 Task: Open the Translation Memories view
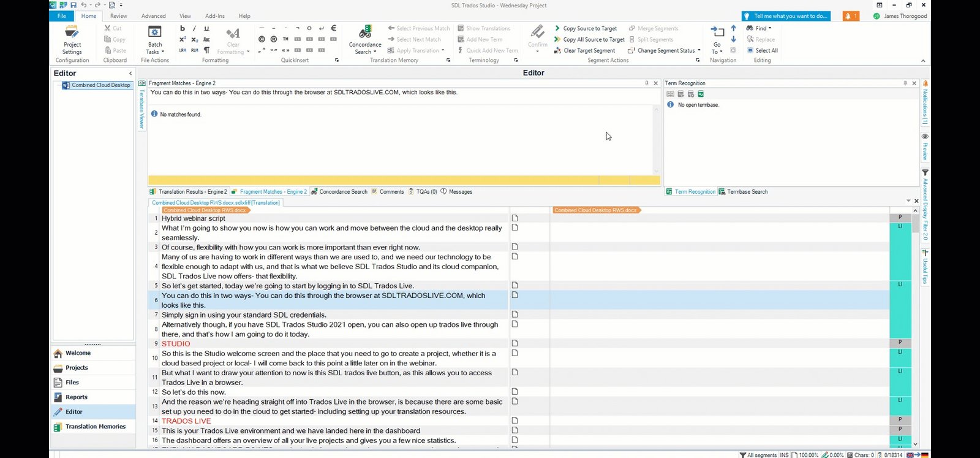coord(94,427)
